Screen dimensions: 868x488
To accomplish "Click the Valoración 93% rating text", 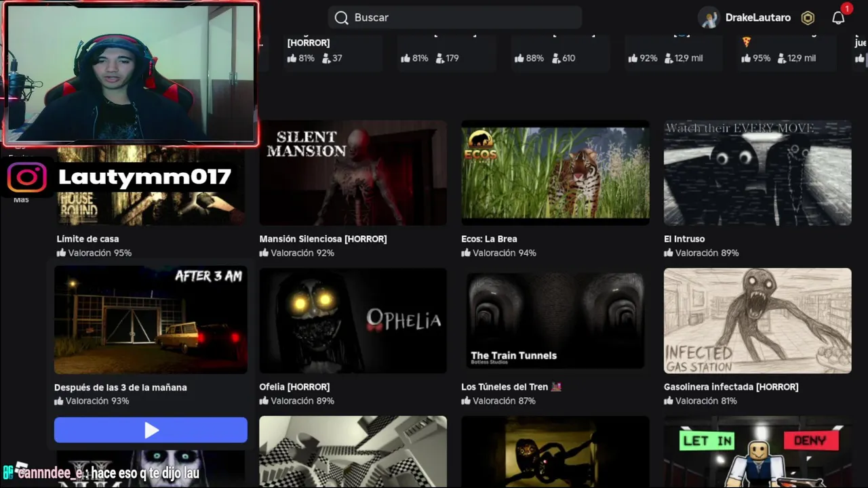I will pos(97,401).
